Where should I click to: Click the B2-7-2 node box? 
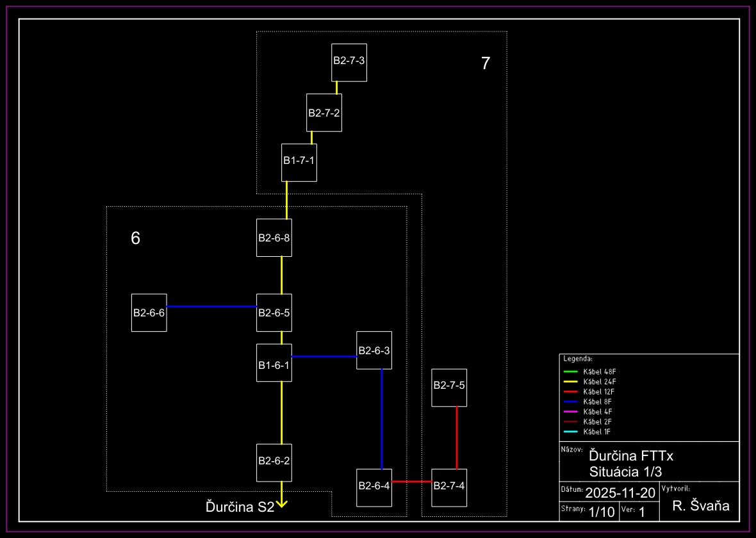tap(324, 113)
